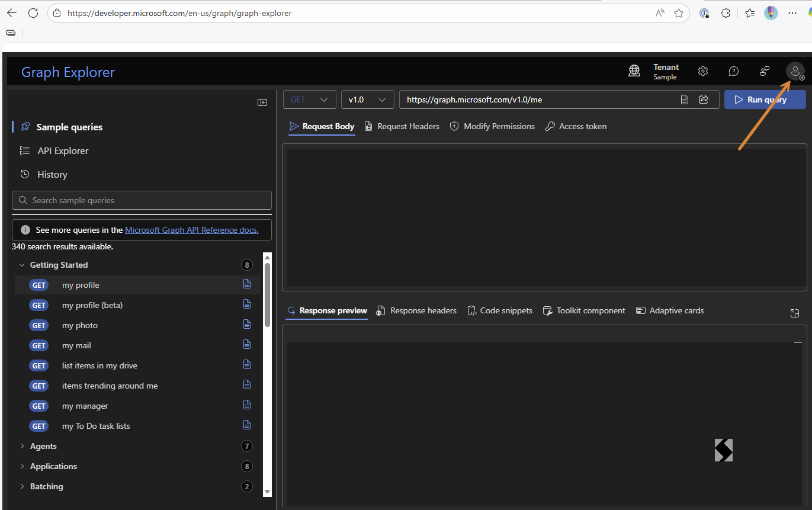812x510 pixels.
Task: Open docs icon for my profile query
Action: (247, 284)
